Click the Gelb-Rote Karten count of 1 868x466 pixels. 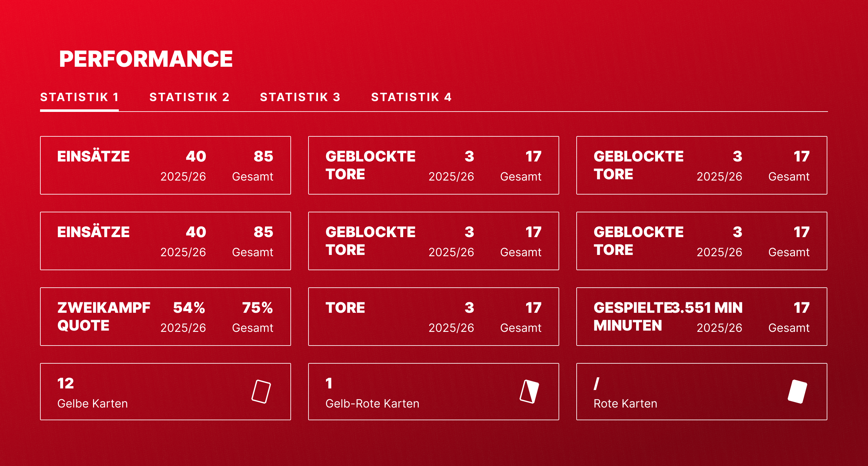(x=329, y=383)
